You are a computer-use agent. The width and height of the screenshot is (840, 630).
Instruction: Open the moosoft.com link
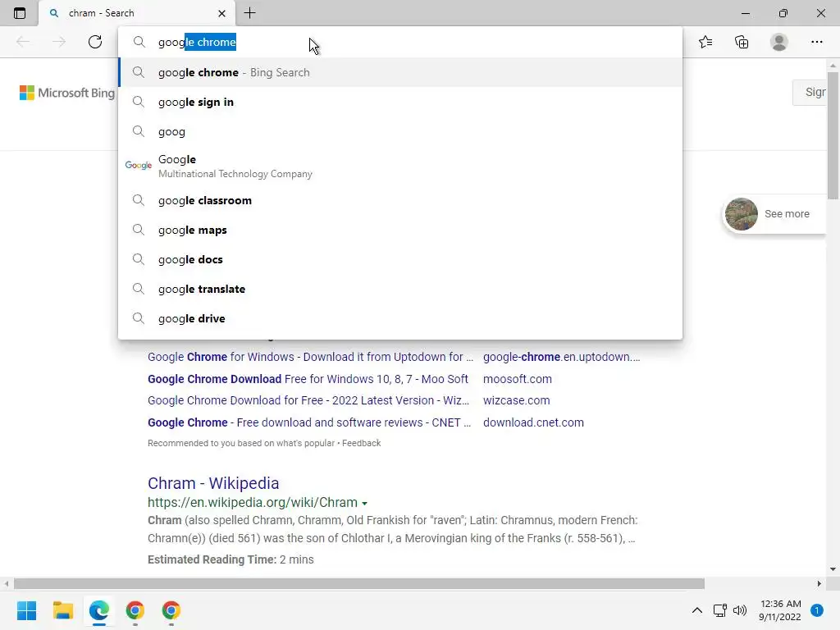click(517, 379)
